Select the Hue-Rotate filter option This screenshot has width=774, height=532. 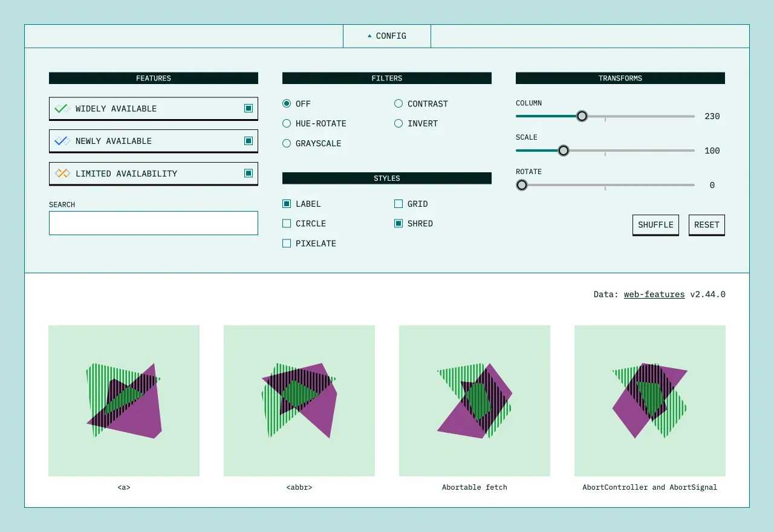tap(287, 123)
